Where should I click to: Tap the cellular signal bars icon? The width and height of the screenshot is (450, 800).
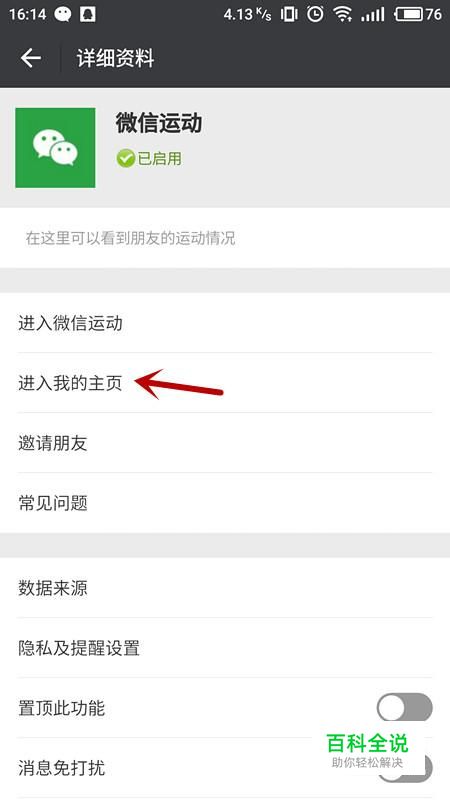click(x=372, y=14)
